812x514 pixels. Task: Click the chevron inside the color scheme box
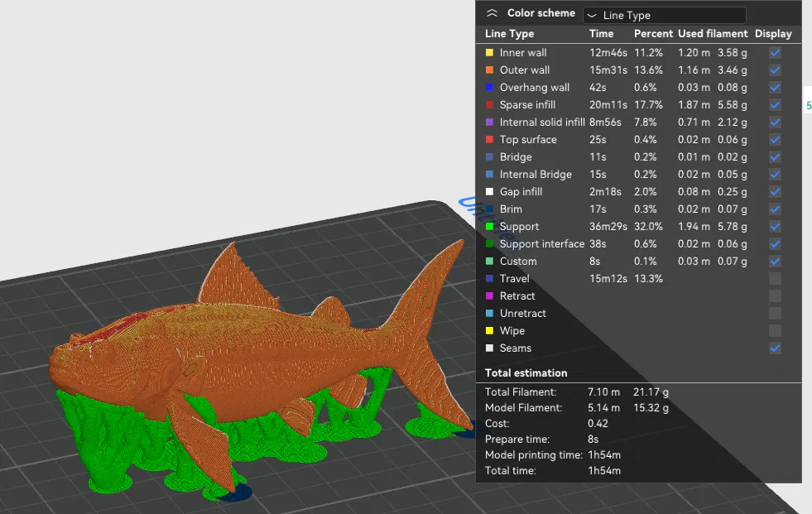coord(593,15)
